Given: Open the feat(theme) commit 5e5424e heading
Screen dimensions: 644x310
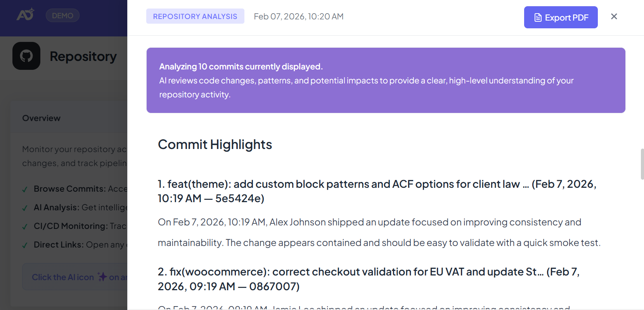Looking at the screenshot, I should pyautogui.click(x=376, y=191).
